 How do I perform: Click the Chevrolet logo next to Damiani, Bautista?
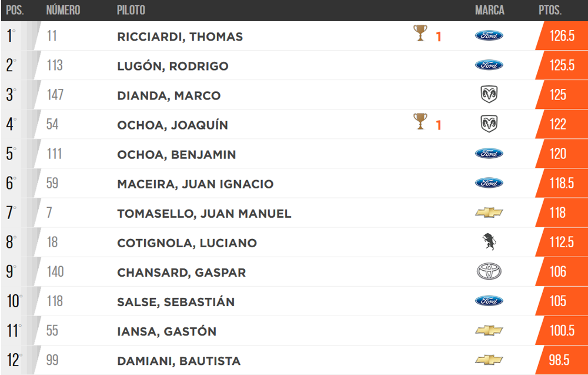click(x=489, y=360)
